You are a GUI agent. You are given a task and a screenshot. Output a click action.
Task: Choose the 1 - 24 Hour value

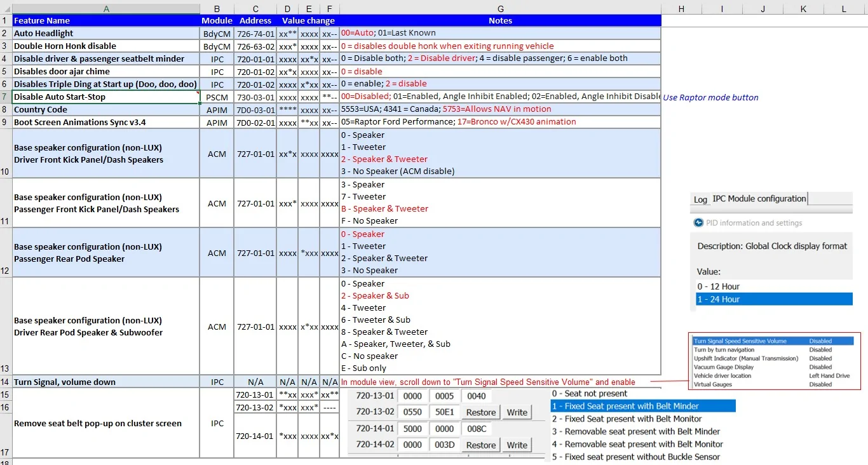click(x=774, y=299)
